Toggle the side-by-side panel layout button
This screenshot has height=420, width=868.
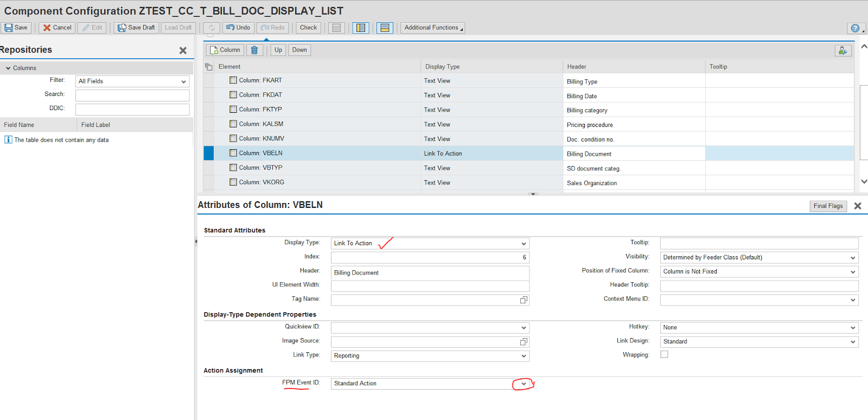[361, 28]
